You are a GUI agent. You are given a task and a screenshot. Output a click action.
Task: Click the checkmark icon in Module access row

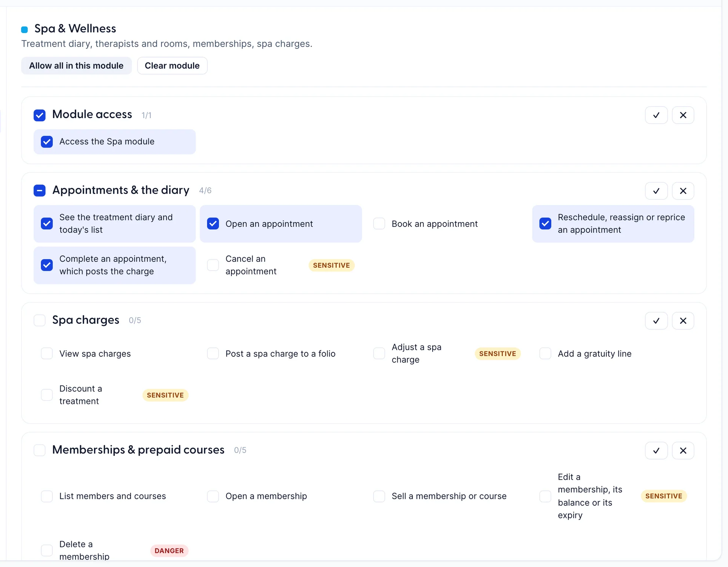click(x=656, y=115)
